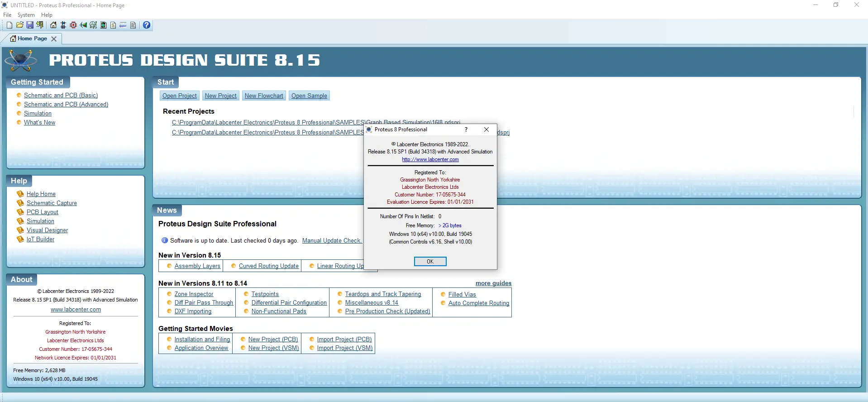Open the Schematic Capture help link

click(x=52, y=203)
